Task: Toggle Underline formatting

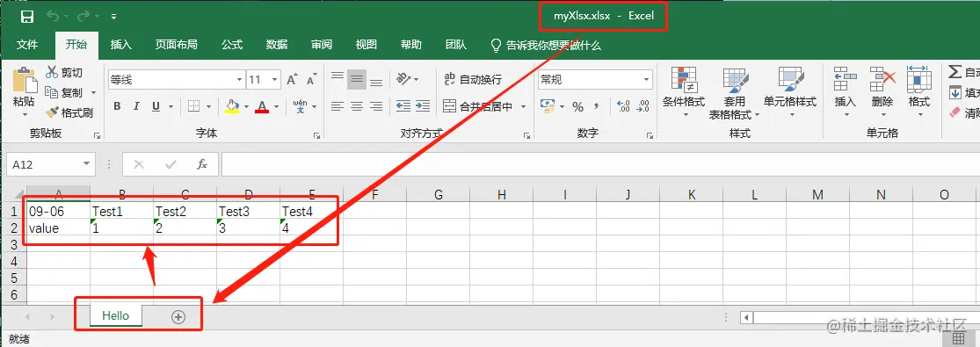Action: tap(155, 106)
